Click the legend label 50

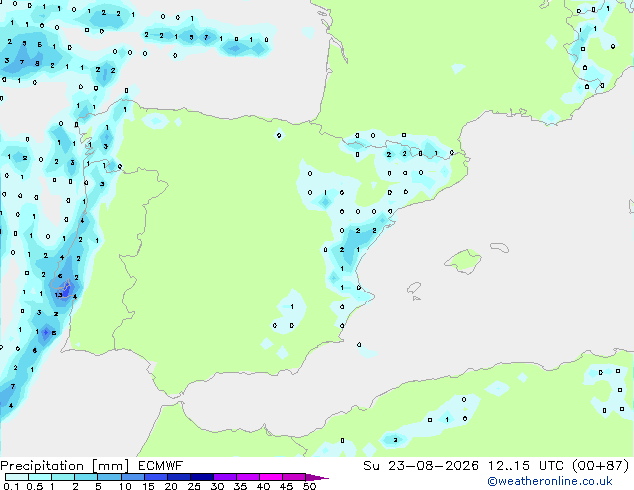pyautogui.click(x=310, y=486)
